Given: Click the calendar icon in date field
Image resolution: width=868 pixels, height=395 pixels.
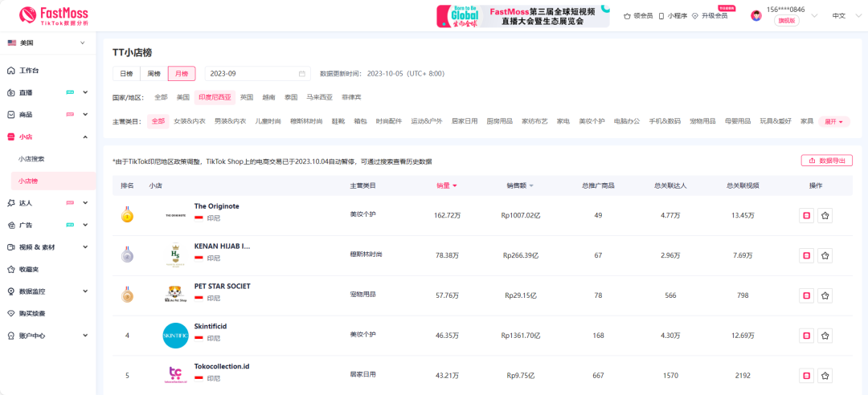Looking at the screenshot, I should pyautogui.click(x=301, y=74).
